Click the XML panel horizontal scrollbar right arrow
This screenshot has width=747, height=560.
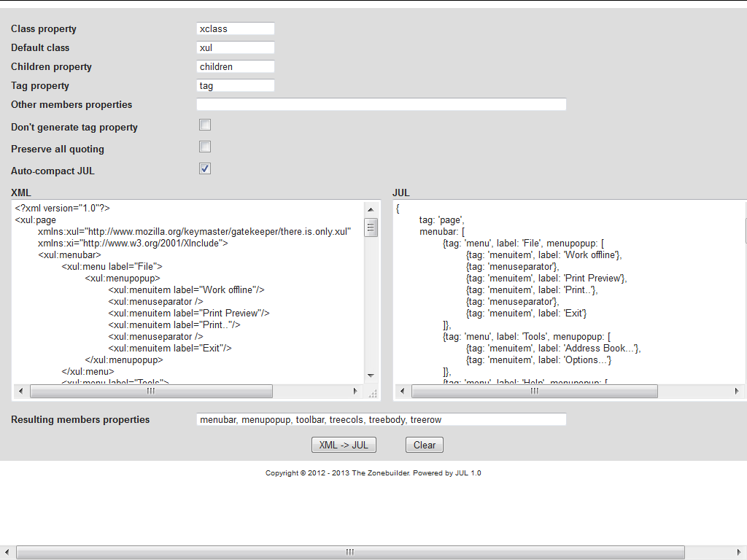(356, 391)
